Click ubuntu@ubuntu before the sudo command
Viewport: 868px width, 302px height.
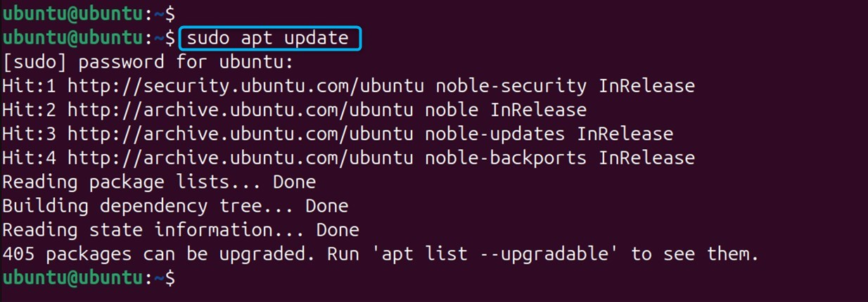pos(72,38)
